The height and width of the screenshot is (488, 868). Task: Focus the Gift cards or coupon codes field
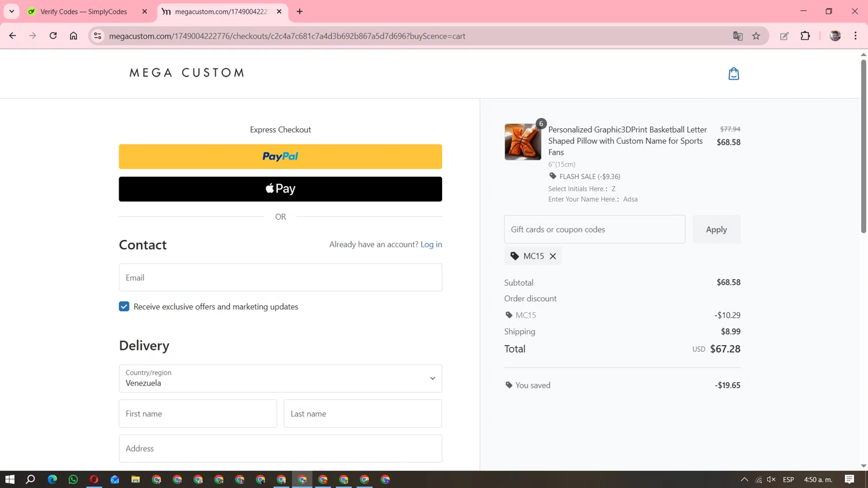click(594, 230)
